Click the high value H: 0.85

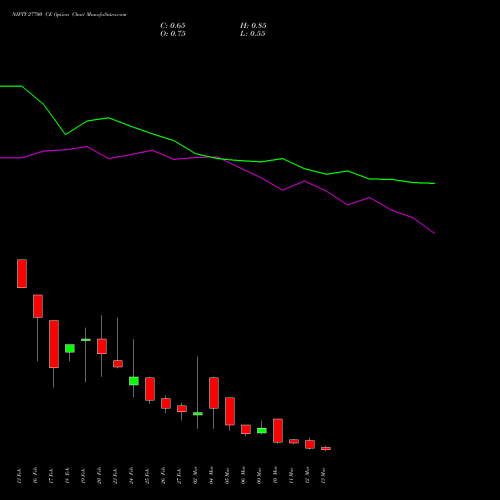tap(253, 26)
